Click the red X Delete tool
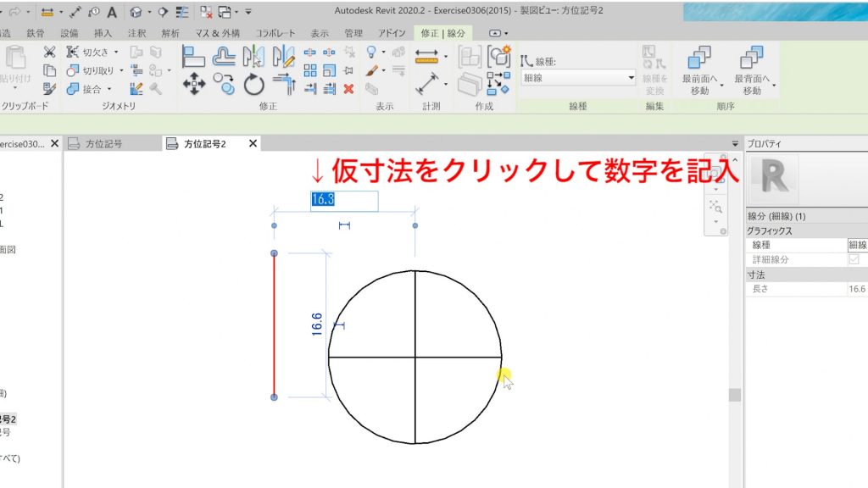Screen dimensions: 868x488 tap(348, 89)
